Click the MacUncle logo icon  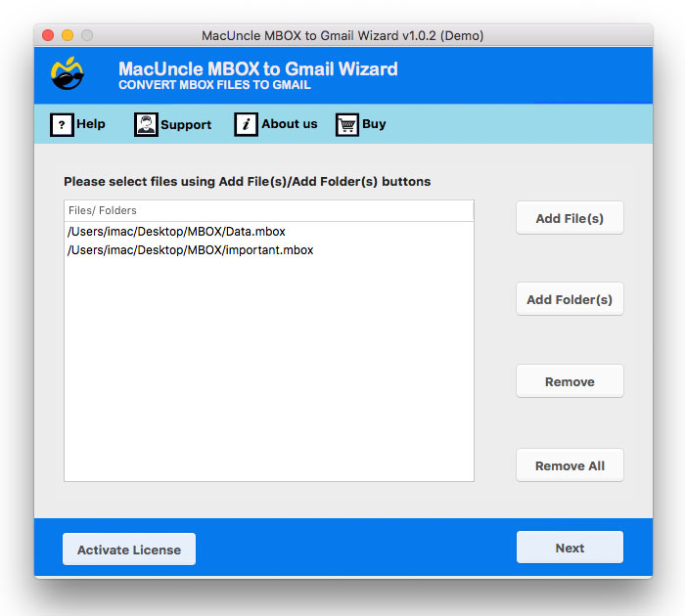point(68,73)
